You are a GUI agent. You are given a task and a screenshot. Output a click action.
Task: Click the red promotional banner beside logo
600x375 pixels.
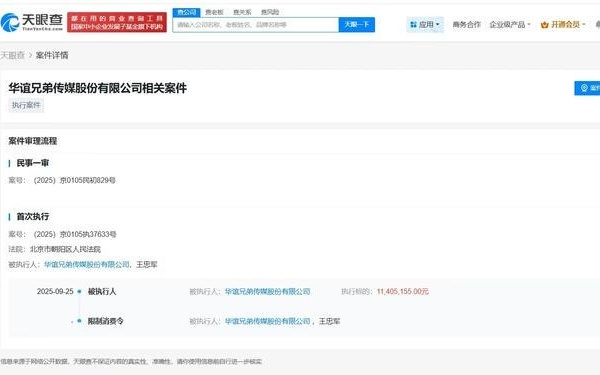pos(117,22)
